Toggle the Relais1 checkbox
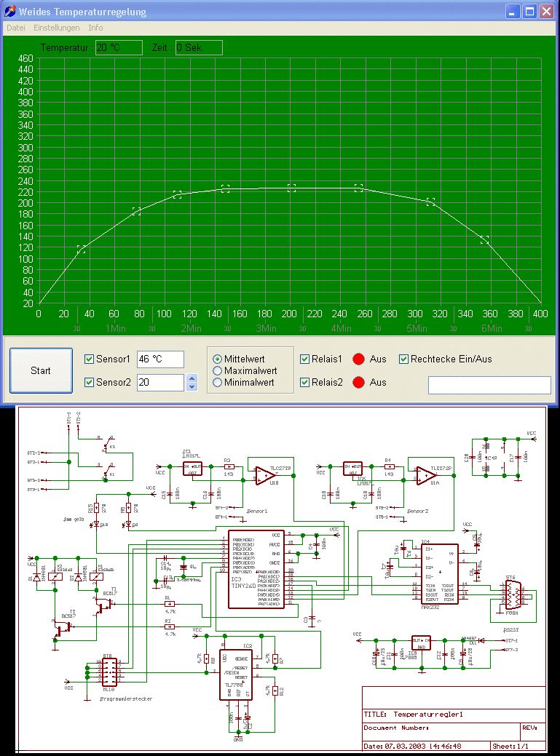This screenshot has height=756, width=560. click(x=304, y=359)
